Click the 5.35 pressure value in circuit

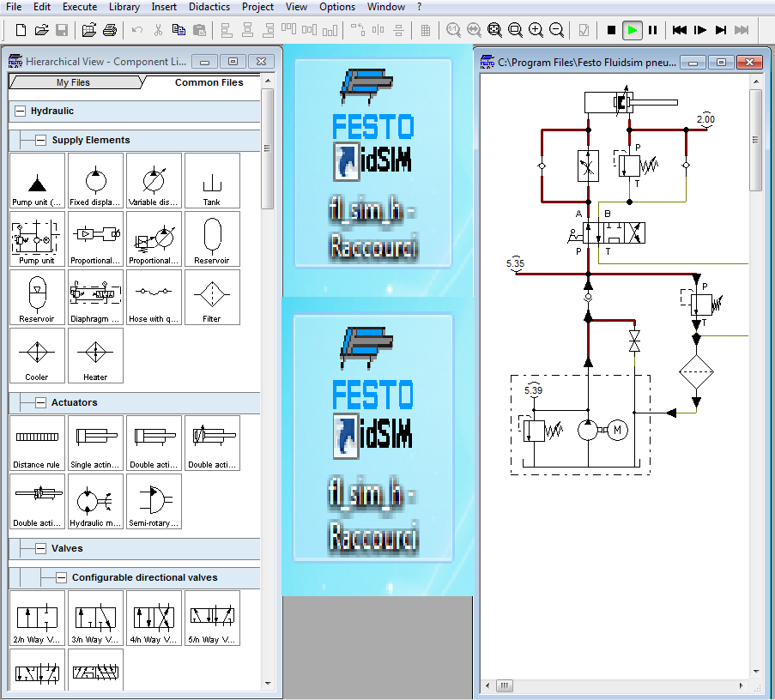click(515, 263)
